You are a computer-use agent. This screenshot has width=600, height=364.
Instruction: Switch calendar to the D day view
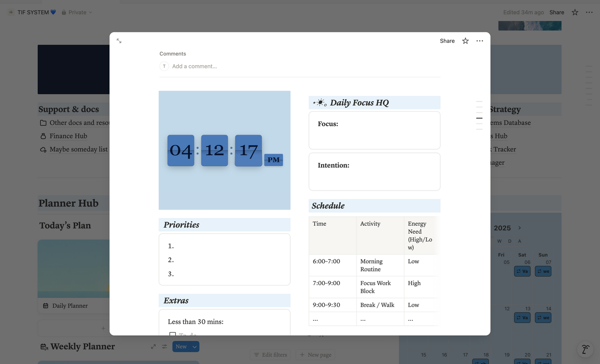(x=509, y=241)
